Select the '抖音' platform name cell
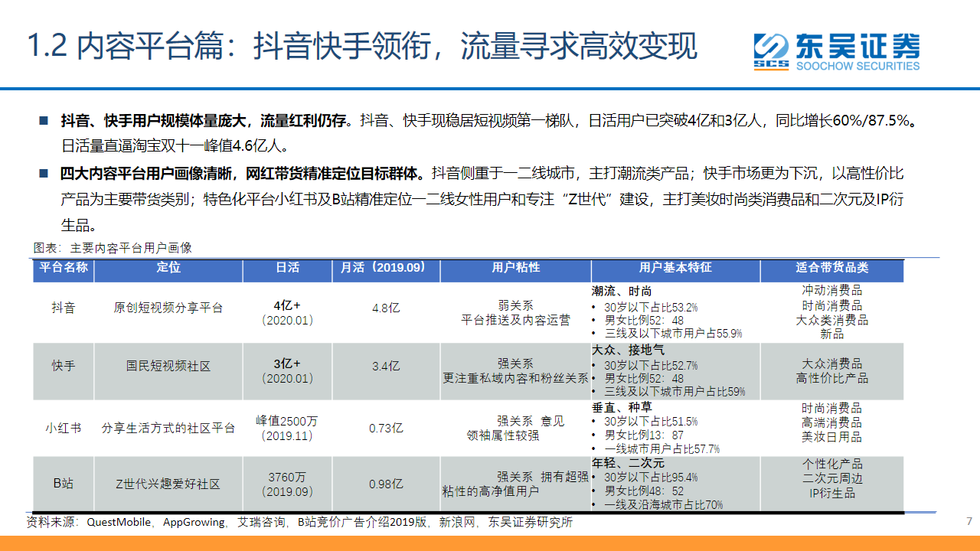 point(64,308)
